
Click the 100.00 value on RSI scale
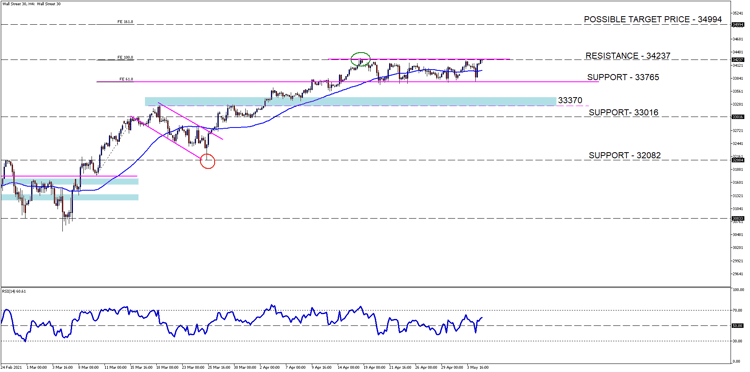[x=739, y=290]
